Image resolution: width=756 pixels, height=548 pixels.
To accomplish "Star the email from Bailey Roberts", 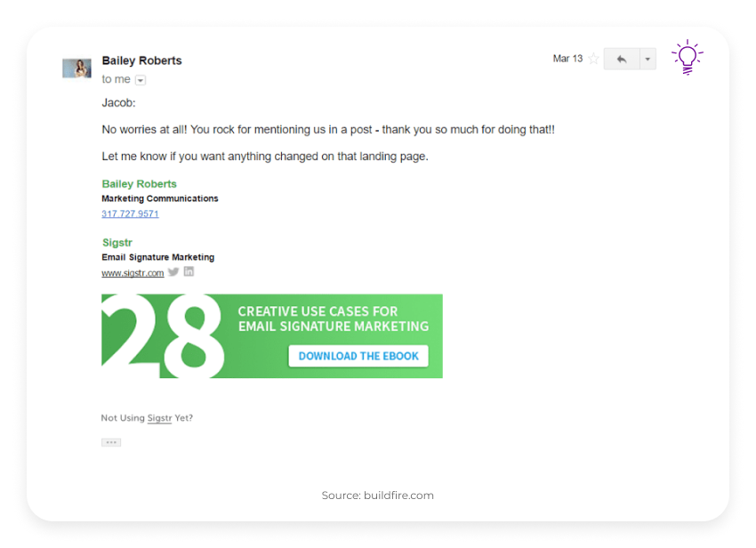I will tap(593, 59).
